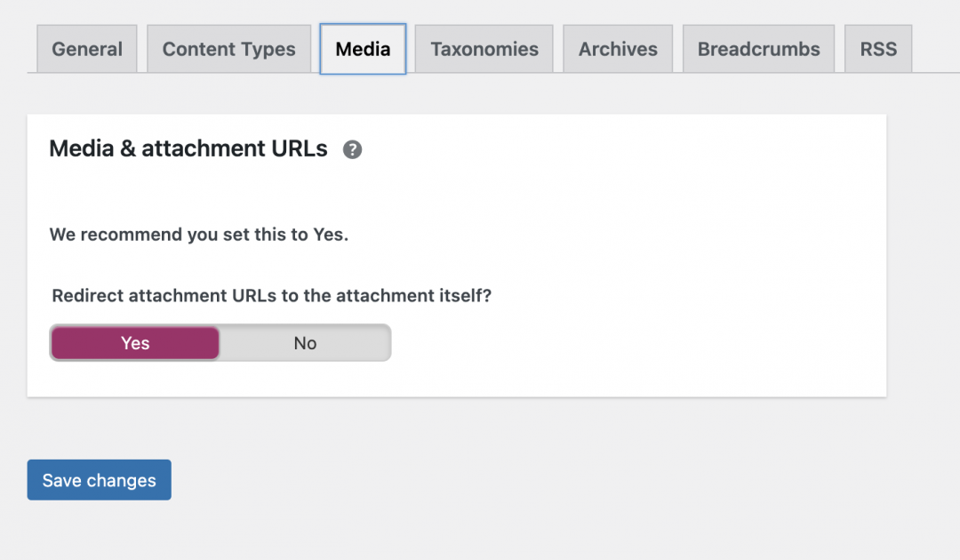Click the redirect attachment URLs question label
The image size is (960, 560).
point(272,295)
